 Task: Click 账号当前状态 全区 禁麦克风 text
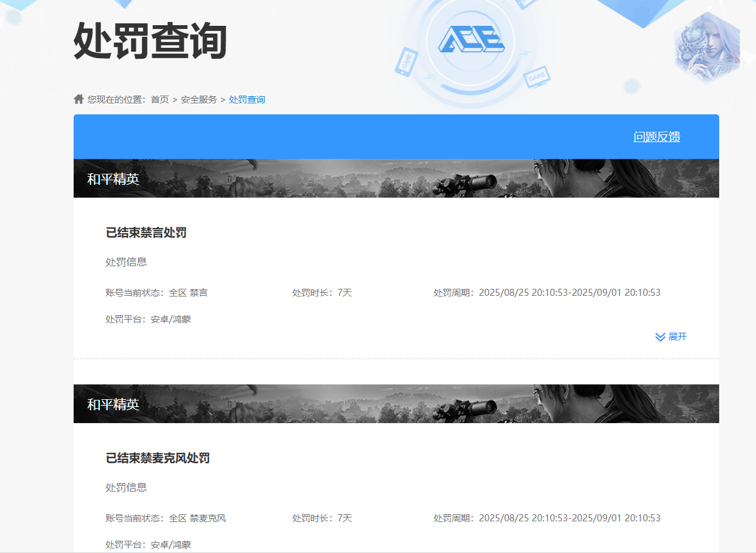pyautogui.click(x=165, y=518)
